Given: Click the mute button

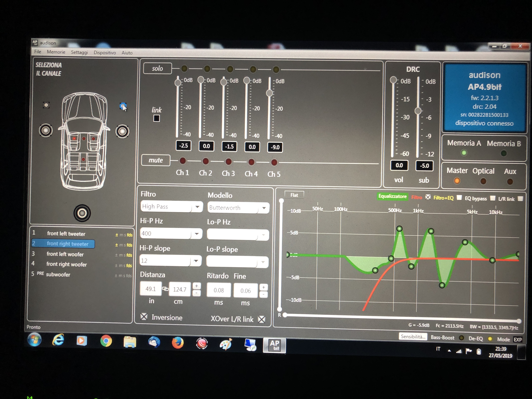Looking at the screenshot, I should [156, 160].
